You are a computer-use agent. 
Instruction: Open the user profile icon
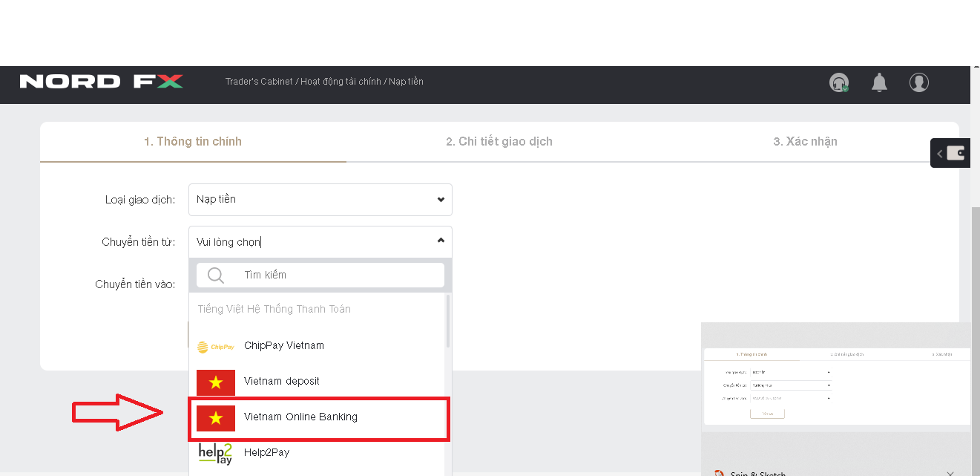coord(919,82)
